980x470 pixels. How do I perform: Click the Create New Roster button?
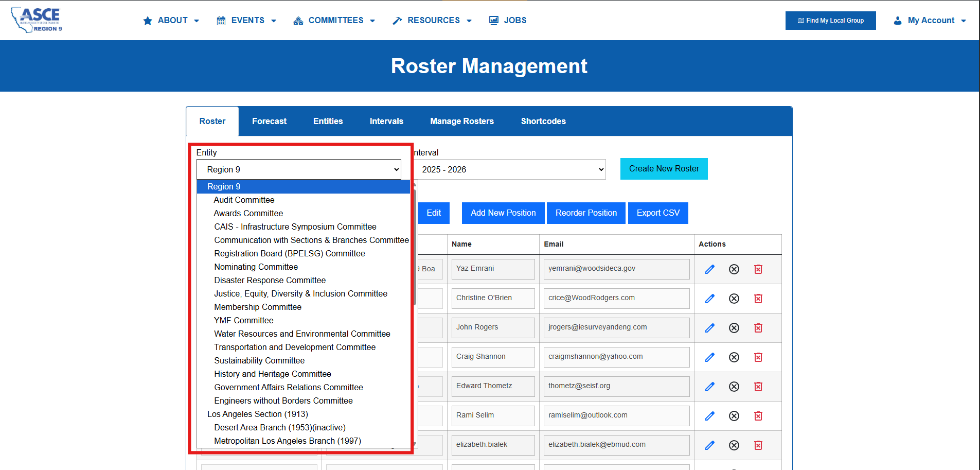pos(664,169)
